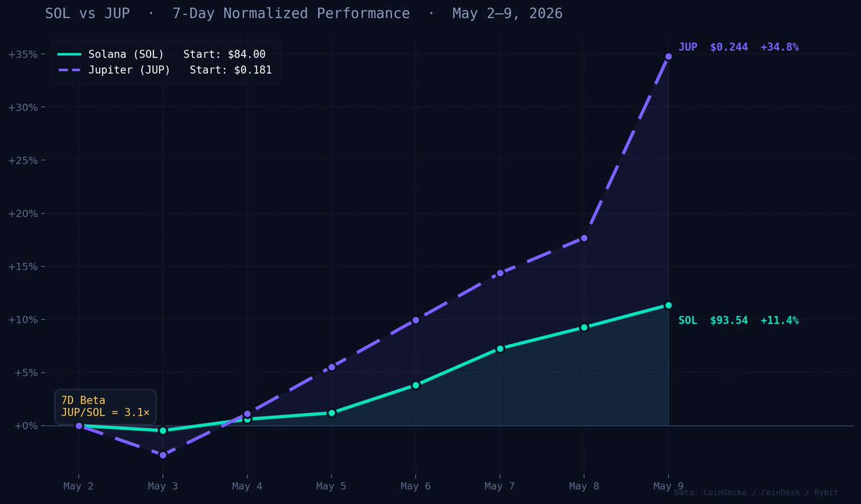
Task: Click the +30% y-axis label
Action: [23, 107]
